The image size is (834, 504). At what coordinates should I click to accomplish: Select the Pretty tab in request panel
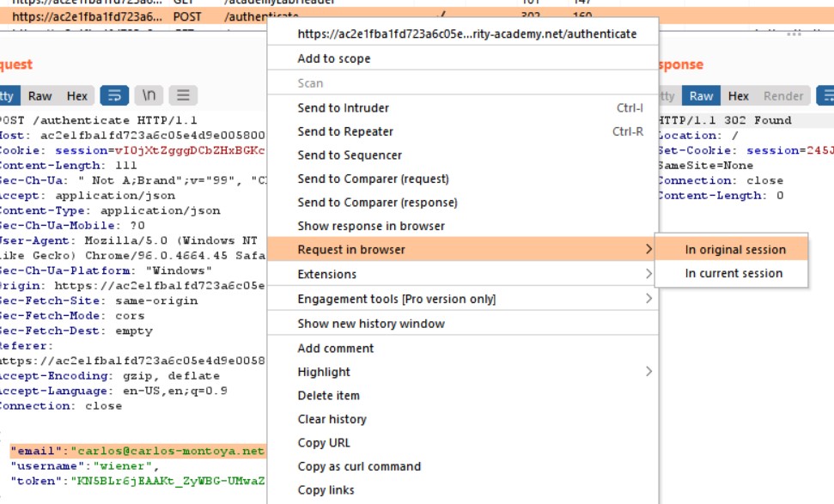pos(7,96)
